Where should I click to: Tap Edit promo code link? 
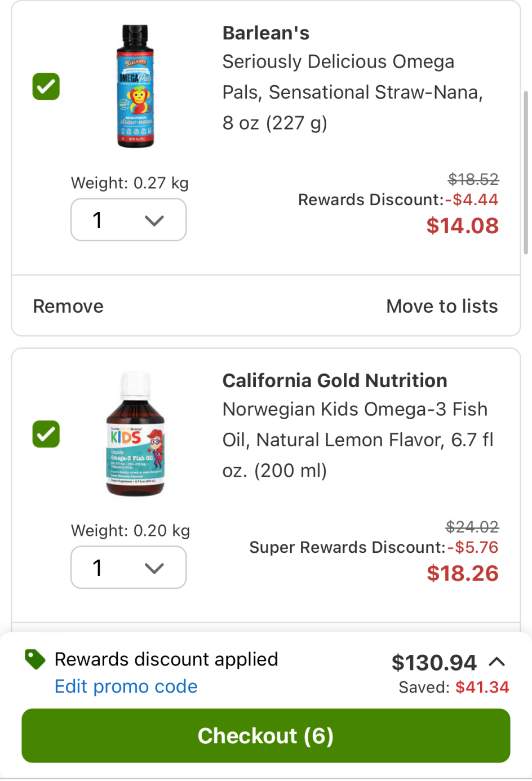click(x=126, y=686)
